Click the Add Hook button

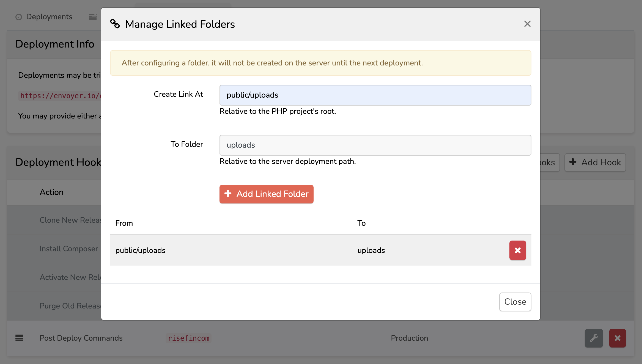click(595, 162)
